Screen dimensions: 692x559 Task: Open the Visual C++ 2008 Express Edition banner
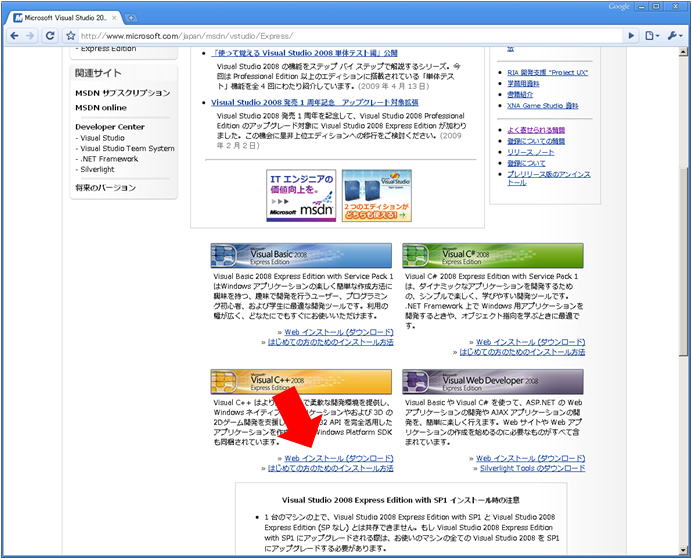click(x=301, y=382)
